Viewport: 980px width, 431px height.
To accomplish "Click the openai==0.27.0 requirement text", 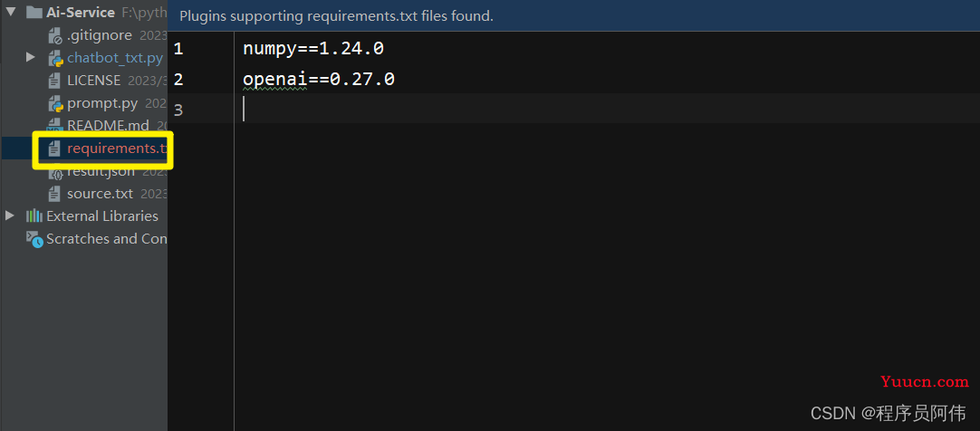I will tap(319, 80).
